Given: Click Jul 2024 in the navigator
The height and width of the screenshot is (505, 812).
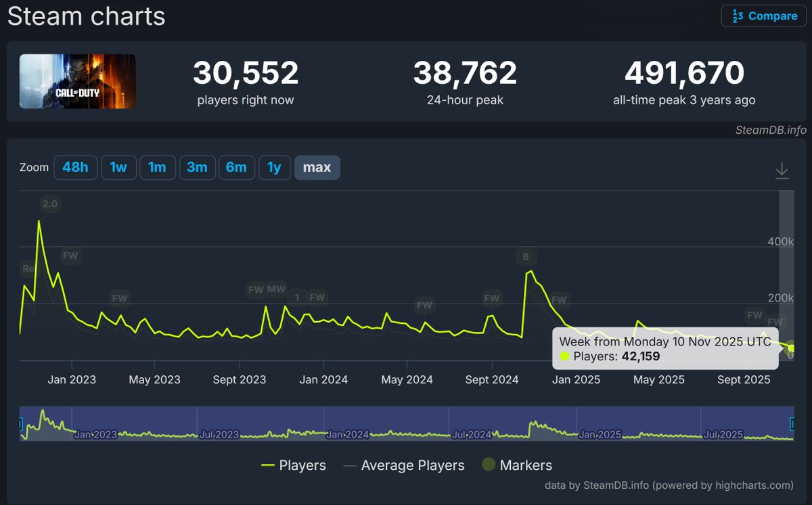Looking at the screenshot, I should click(x=471, y=434).
